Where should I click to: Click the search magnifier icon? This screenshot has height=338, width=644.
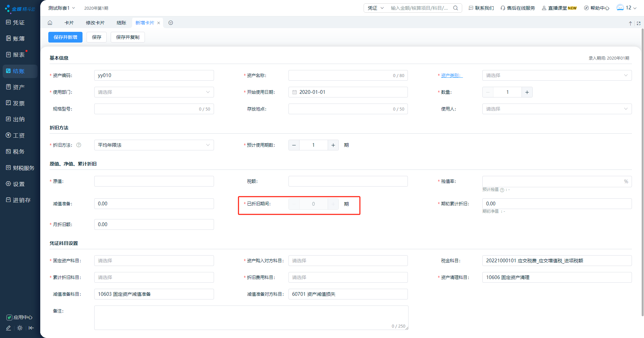click(x=455, y=8)
